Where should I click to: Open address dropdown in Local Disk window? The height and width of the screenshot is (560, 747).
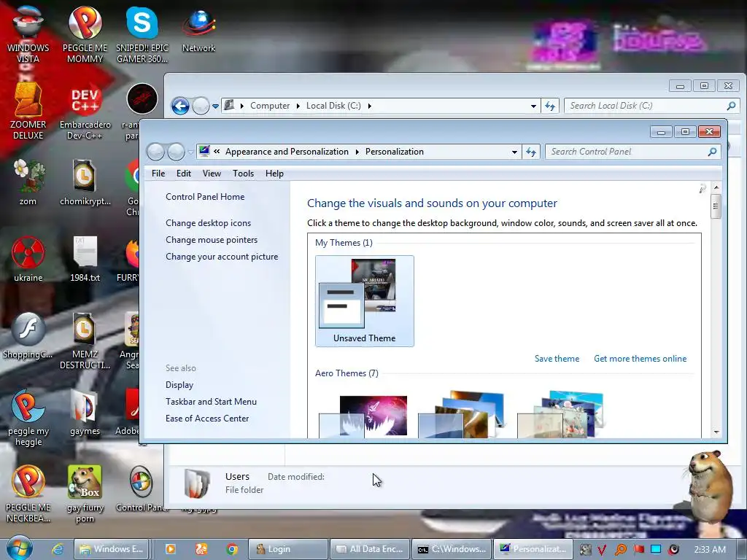point(533,106)
